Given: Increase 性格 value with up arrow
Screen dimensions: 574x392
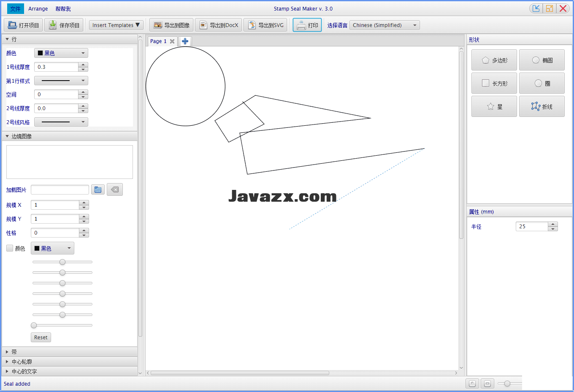Looking at the screenshot, I should click(x=84, y=230).
